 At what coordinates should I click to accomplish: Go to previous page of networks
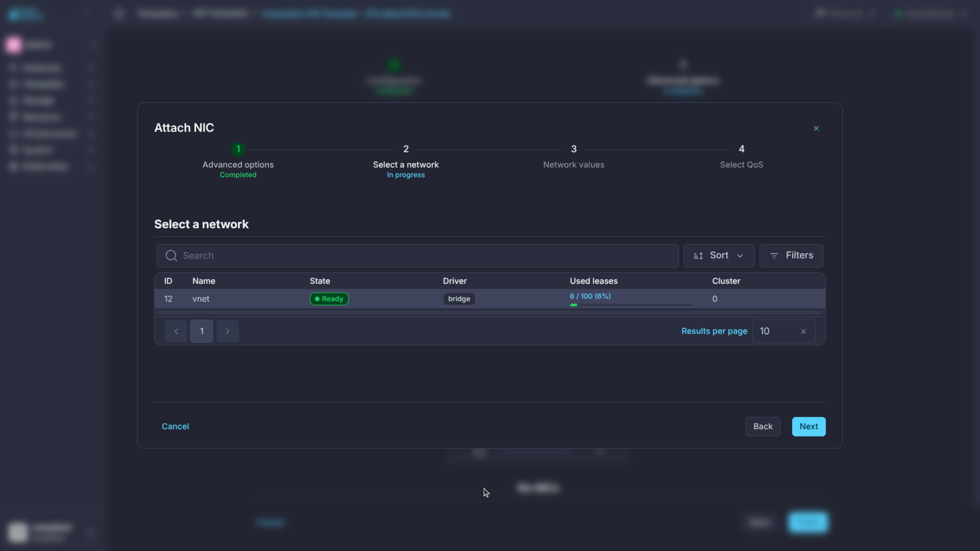[x=176, y=331]
